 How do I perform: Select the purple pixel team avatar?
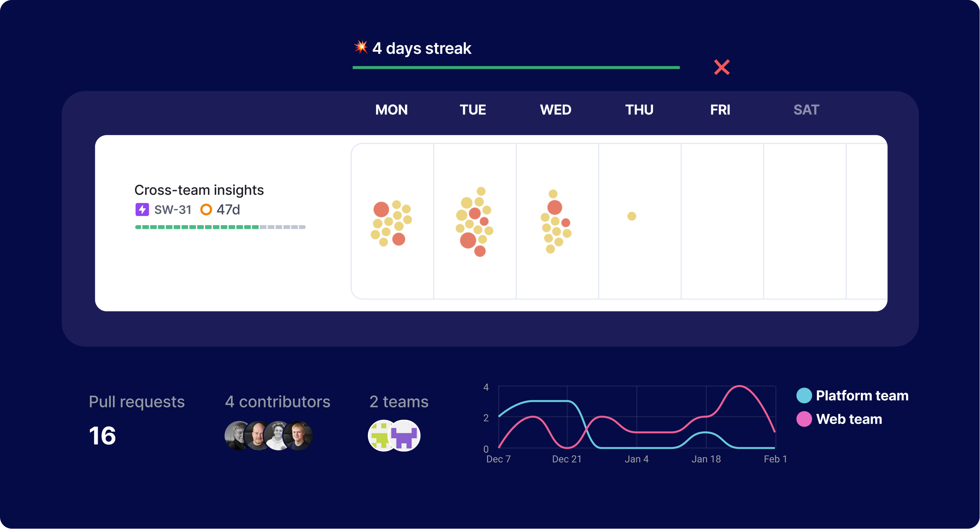(404, 436)
